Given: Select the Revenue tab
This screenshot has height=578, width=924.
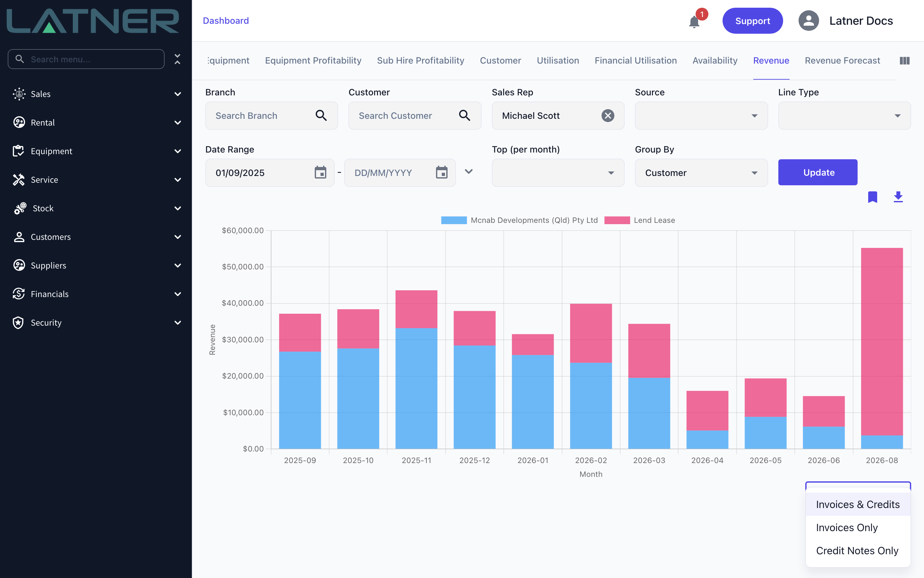Looking at the screenshot, I should [x=771, y=60].
